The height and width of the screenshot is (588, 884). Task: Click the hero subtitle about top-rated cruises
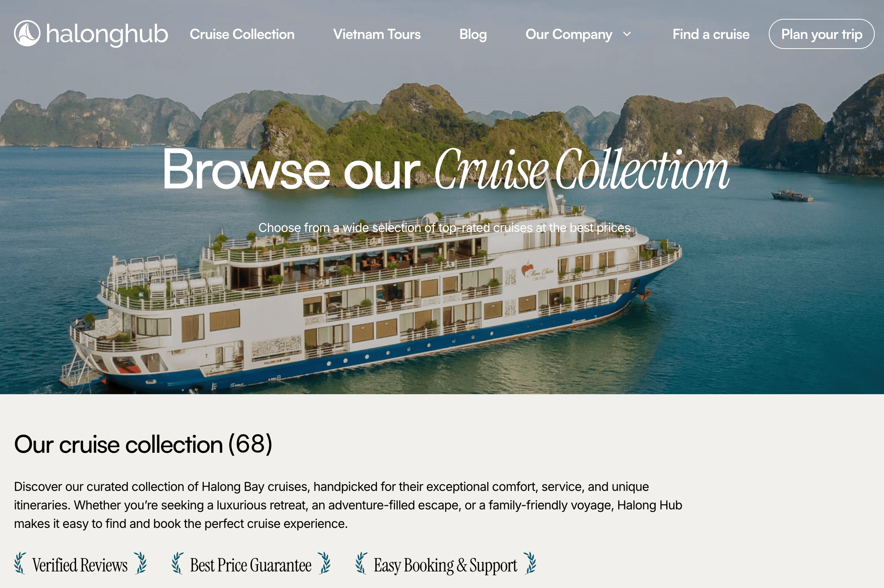click(444, 228)
